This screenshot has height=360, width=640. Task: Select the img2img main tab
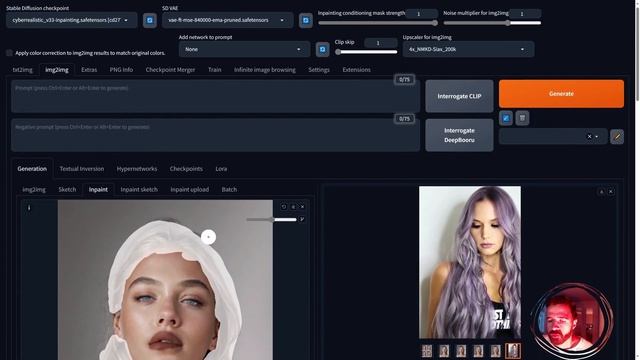57,70
